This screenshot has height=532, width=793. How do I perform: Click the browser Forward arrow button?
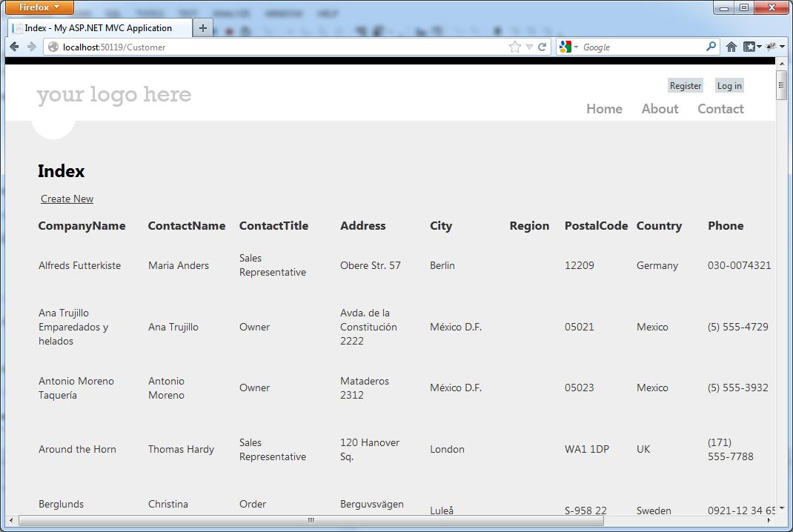(31, 47)
